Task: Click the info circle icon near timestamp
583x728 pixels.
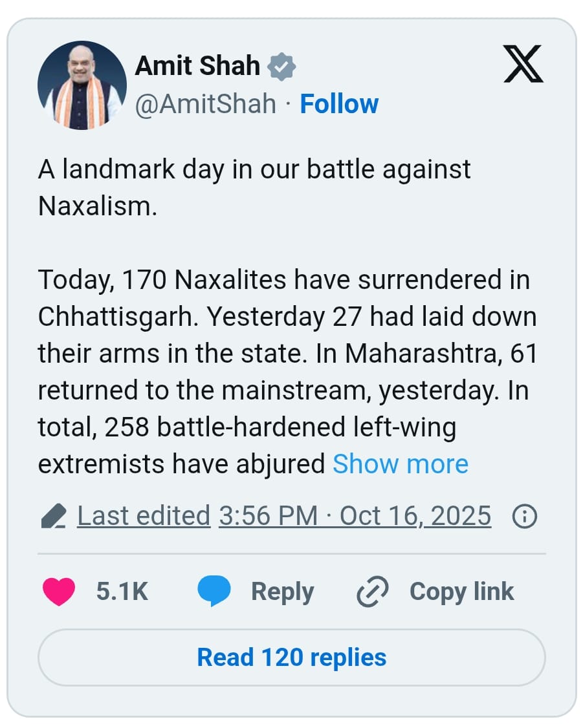Action: point(524,517)
